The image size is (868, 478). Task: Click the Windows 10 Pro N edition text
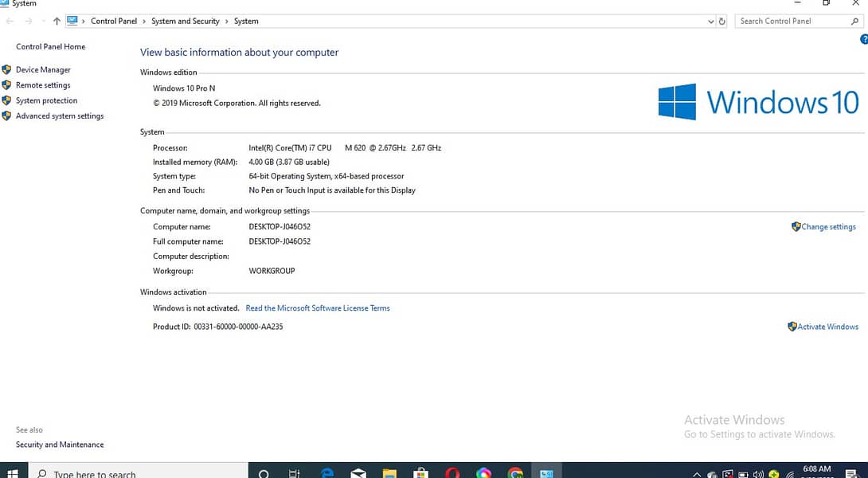pos(184,88)
